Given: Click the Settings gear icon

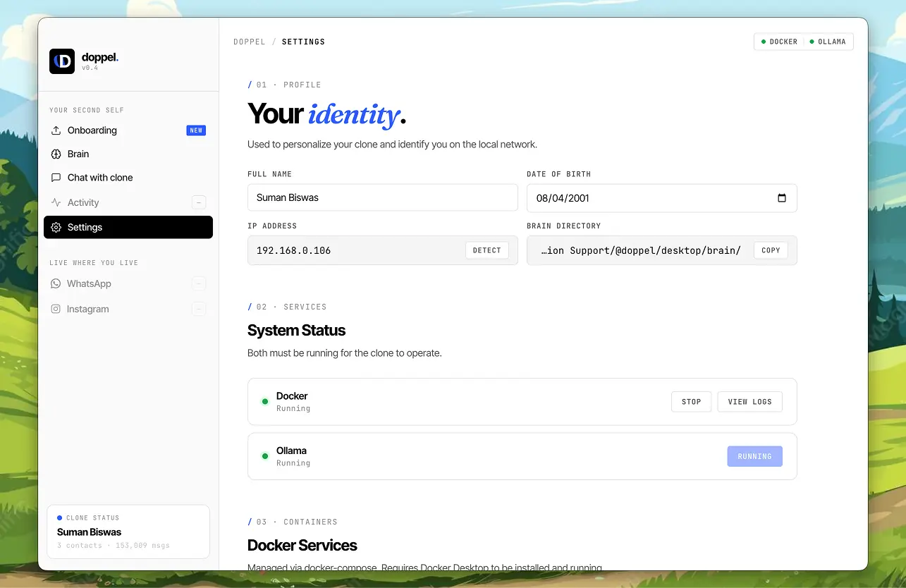Looking at the screenshot, I should [x=56, y=227].
